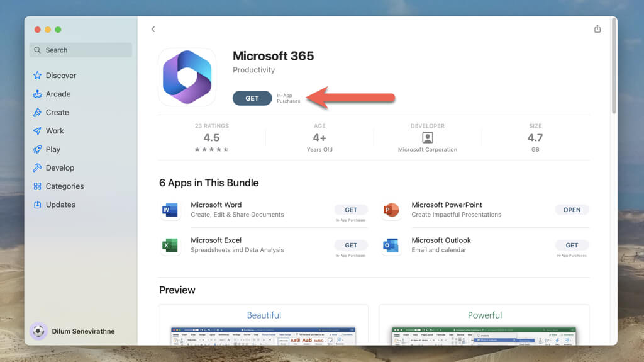Click the share icon at top right
The height and width of the screenshot is (362, 644).
pos(597,29)
